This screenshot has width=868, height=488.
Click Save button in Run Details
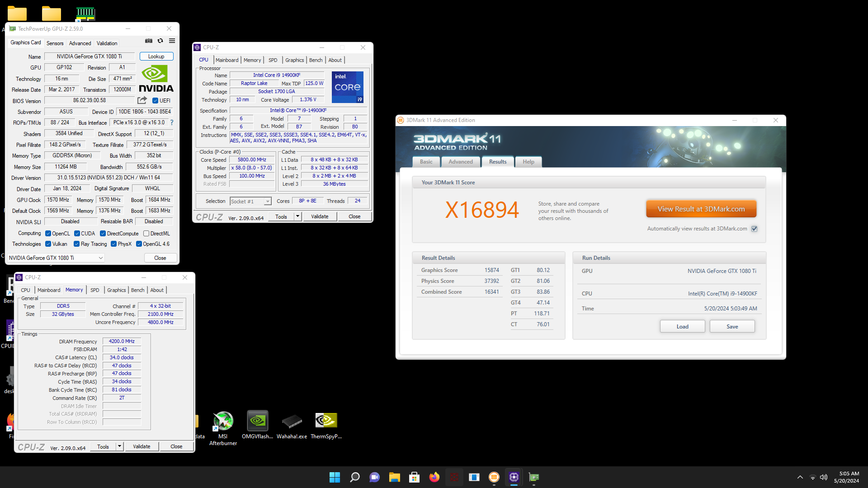click(732, 326)
